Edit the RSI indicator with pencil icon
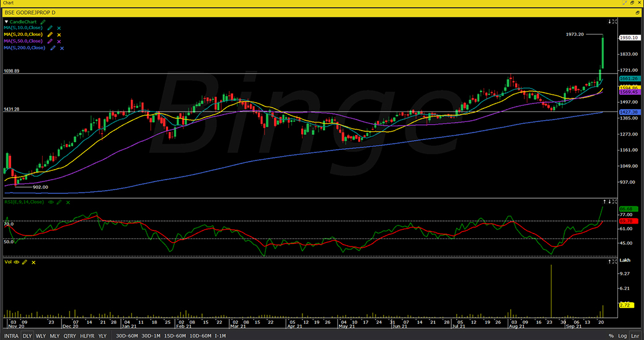Viewport: 644px width, 340px height. 60,202
